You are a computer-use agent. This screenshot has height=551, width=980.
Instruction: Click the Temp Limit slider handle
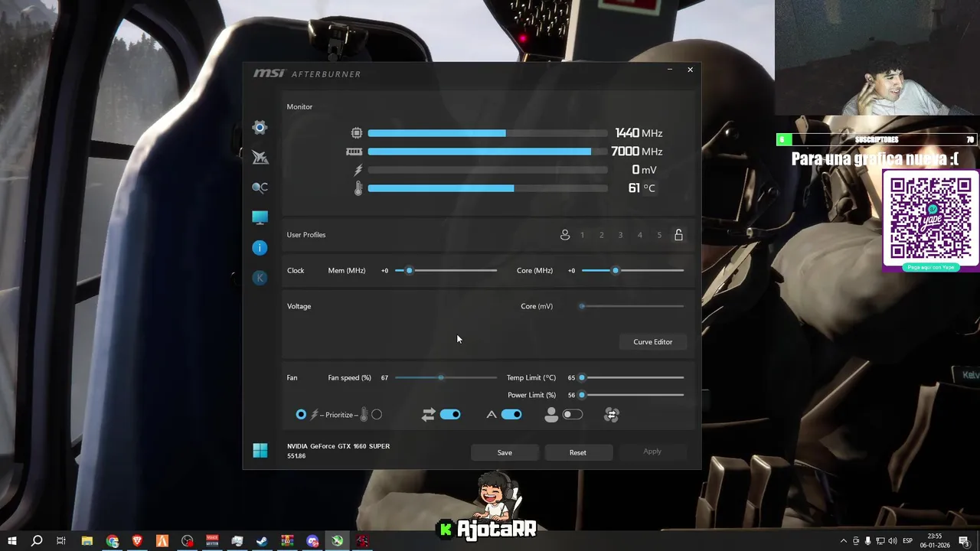582,377
